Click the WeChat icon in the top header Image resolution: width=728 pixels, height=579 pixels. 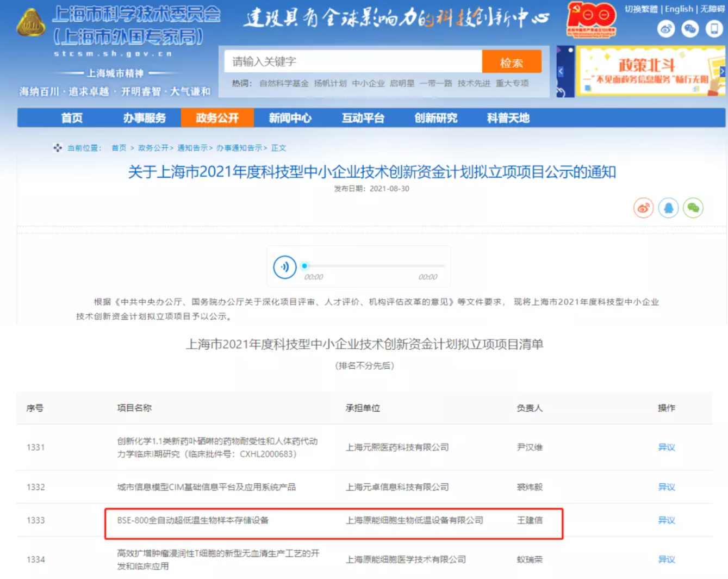tap(690, 28)
